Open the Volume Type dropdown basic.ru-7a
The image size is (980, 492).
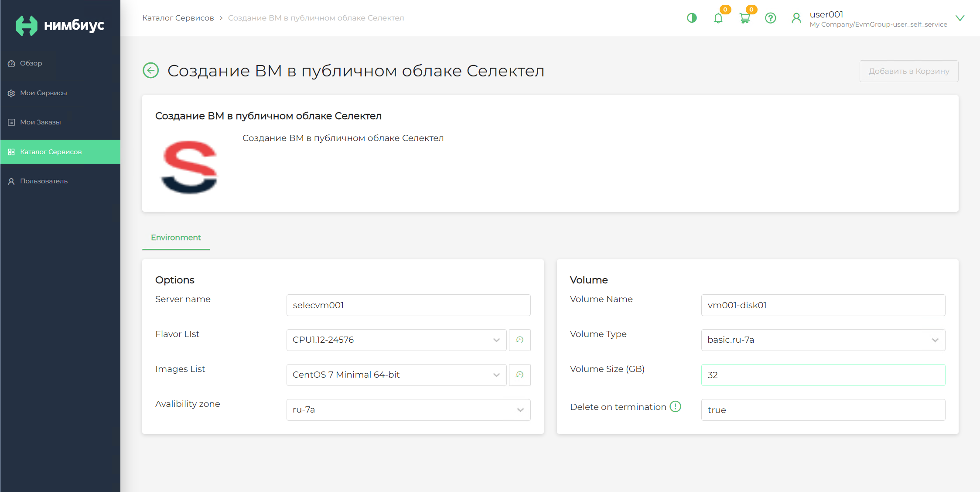(x=823, y=340)
